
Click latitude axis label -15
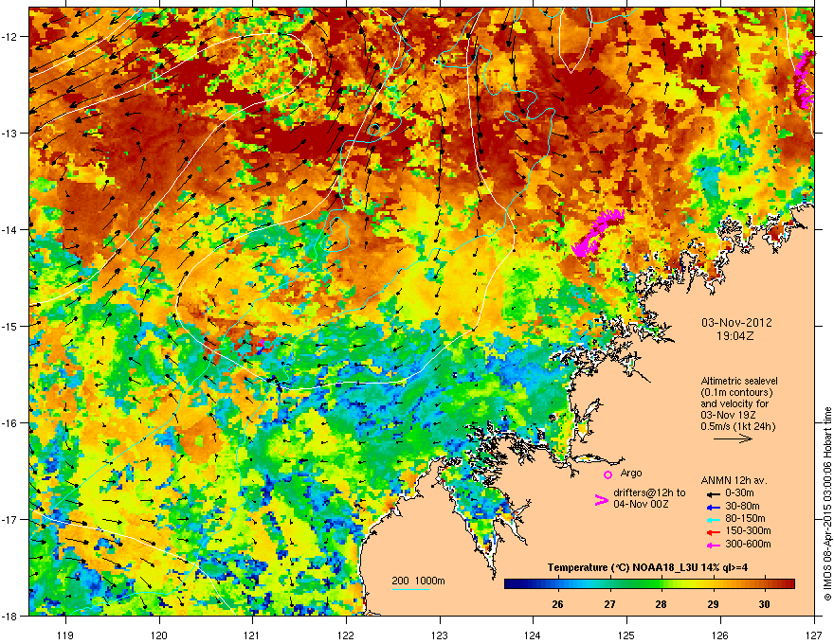[x=9, y=326]
